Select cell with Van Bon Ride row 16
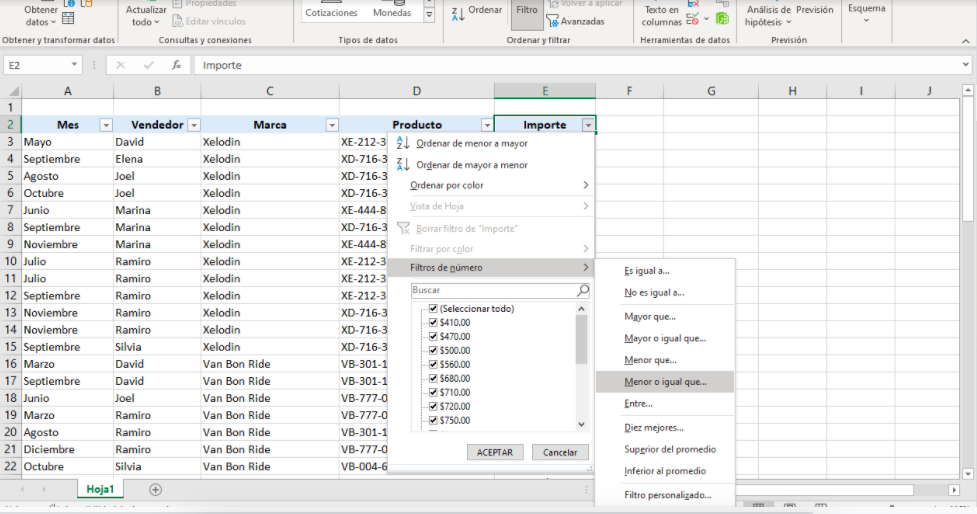 click(270, 364)
